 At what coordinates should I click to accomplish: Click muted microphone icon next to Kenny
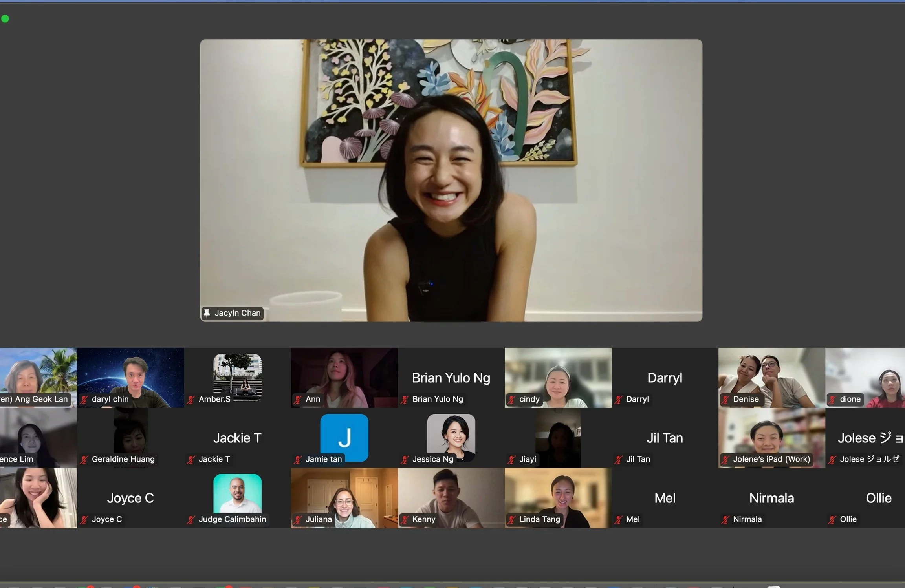tap(405, 519)
